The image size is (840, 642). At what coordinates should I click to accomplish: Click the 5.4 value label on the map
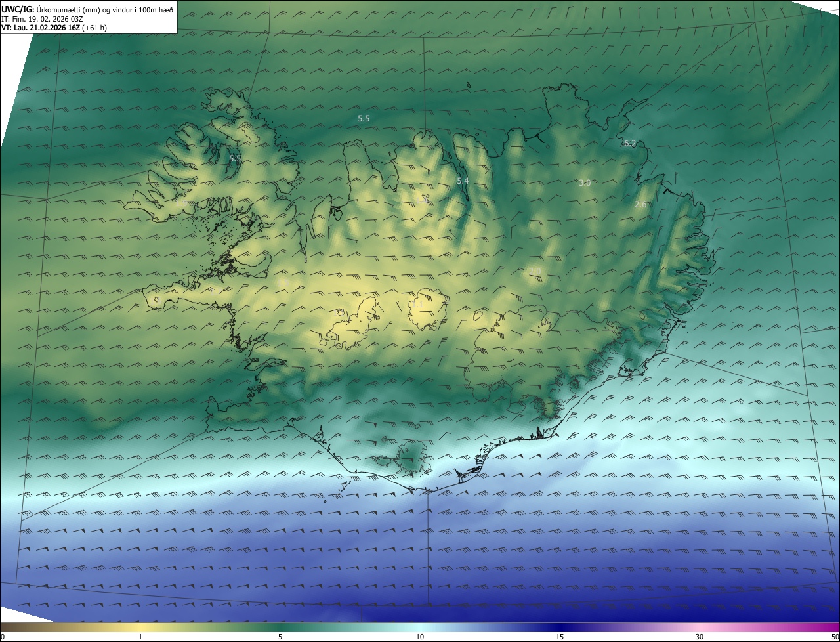[463, 181]
